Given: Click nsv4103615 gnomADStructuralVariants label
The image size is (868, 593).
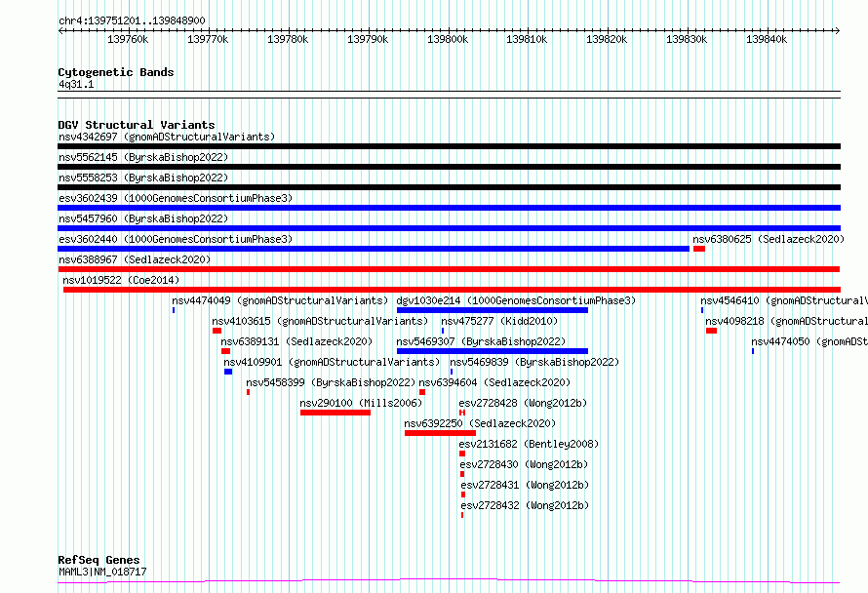Looking at the screenshot, I should pyautogui.click(x=320, y=321).
